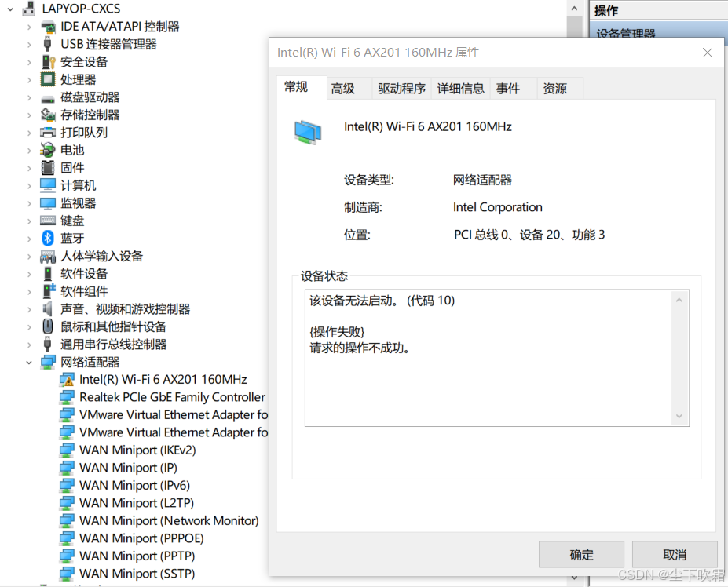Click the 确定 button
This screenshot has height=587, width=728.
click(581, 554)
